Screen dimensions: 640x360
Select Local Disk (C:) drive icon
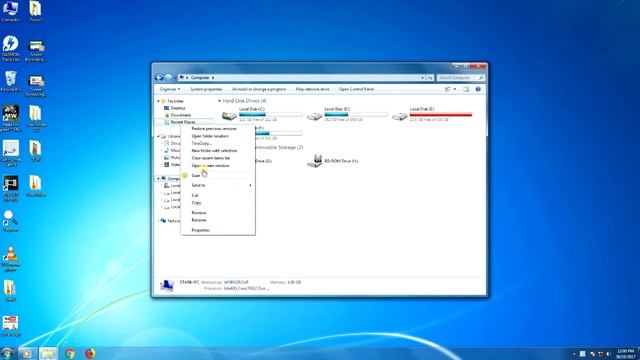(x=229, y=116)
